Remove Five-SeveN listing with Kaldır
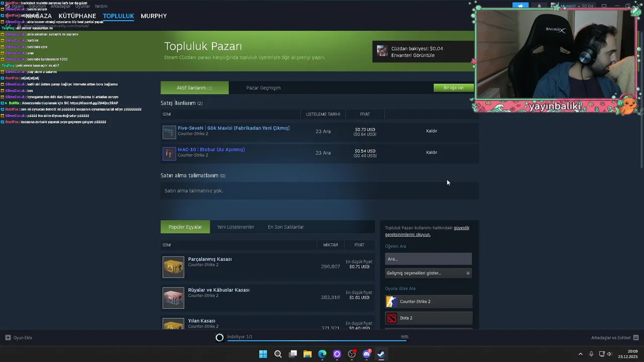This screenshot has height=362, width=644. [432, 131]
